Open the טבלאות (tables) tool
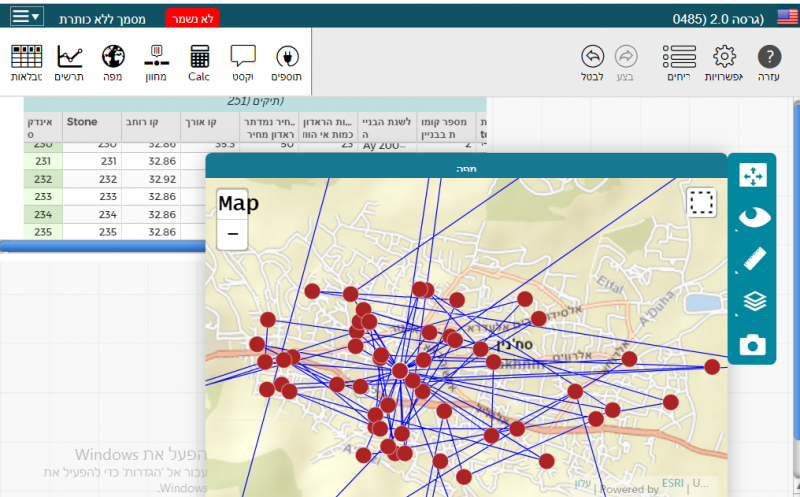This screenshot has width=800, height=497. pos(26,62)
